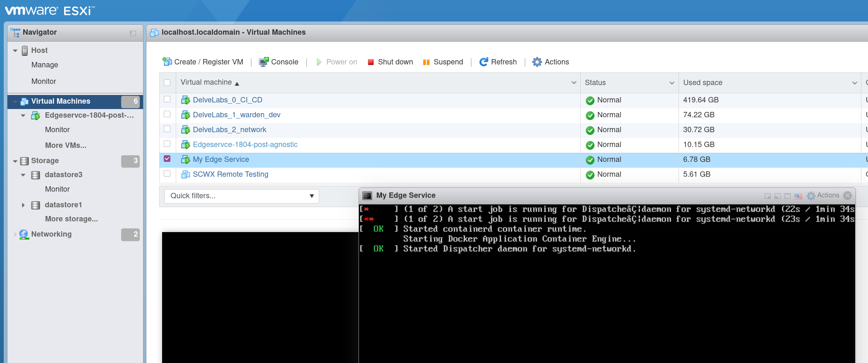Click the green status icon for My Edge Service
Screen dimensions: 868x363
coord(590,160)
